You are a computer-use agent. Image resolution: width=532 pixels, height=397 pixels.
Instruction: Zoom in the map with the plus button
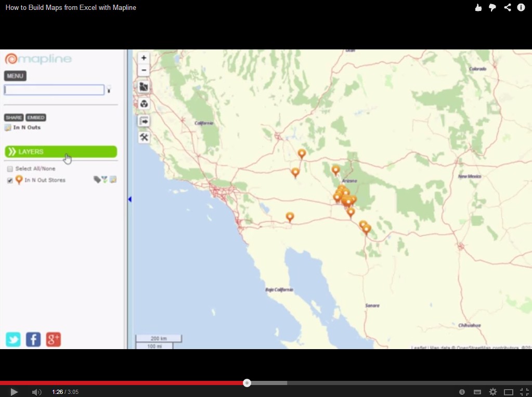point(144,58)
